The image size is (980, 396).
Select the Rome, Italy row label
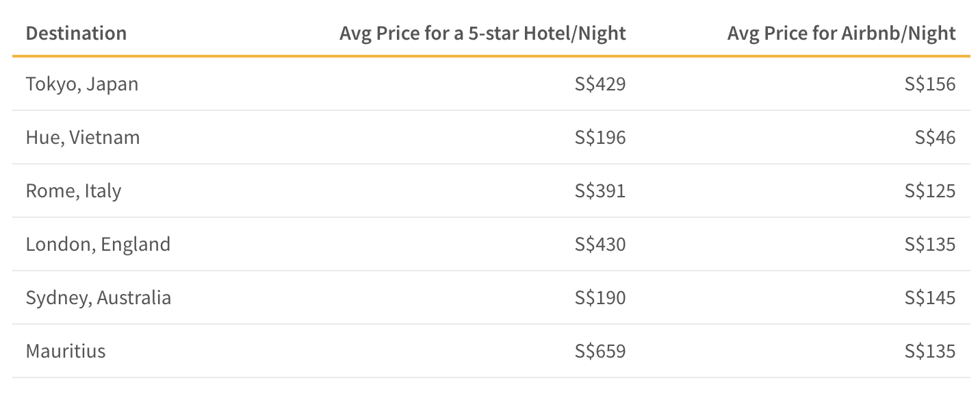click(73, 191)
